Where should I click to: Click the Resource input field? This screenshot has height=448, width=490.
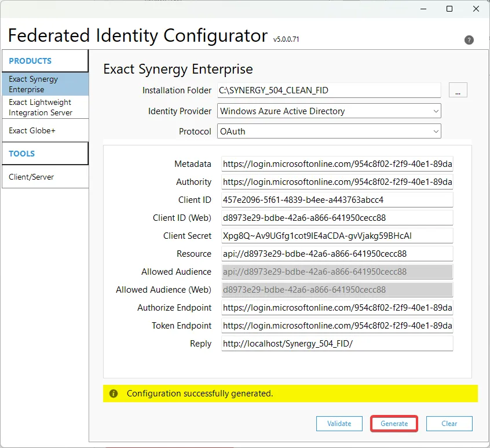click(x=337, y=254)
